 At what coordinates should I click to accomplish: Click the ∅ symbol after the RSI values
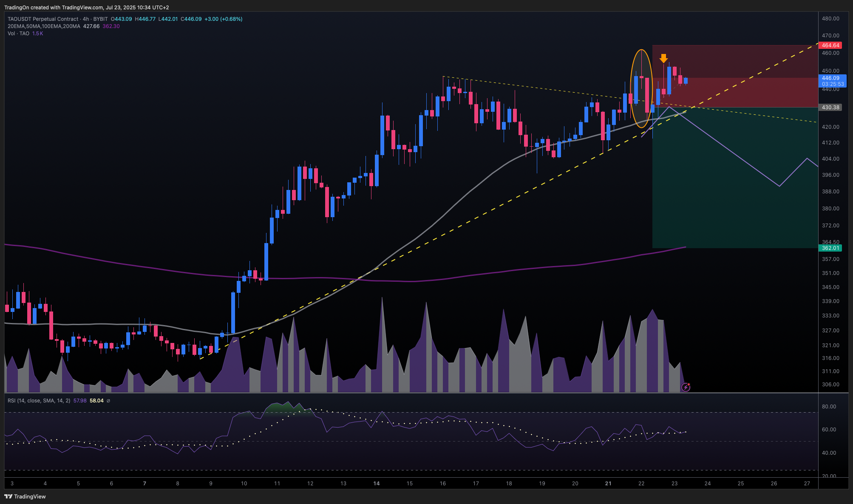click(108, 401)
